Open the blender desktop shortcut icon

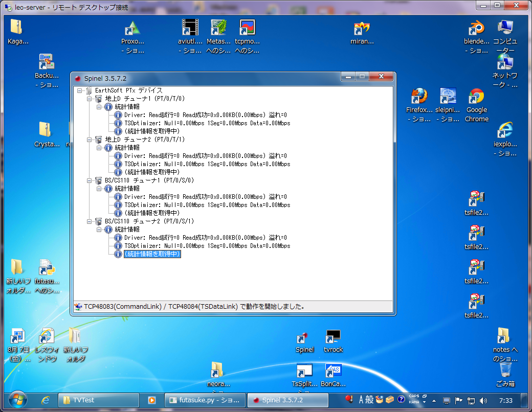476,29
